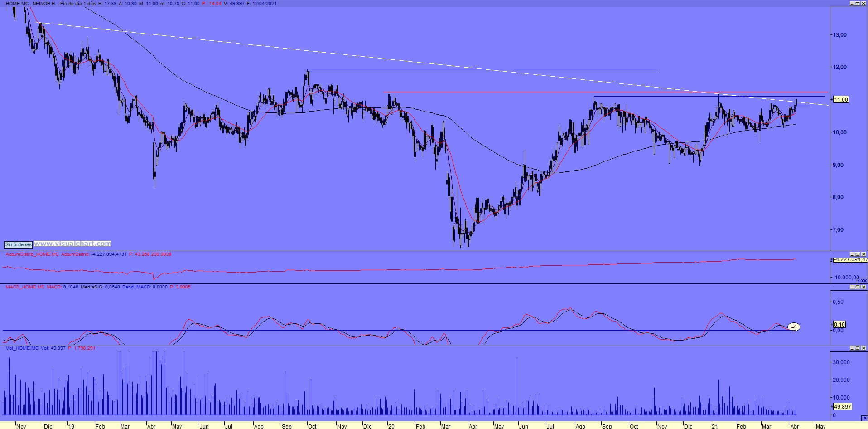Viewport: 868px width, 429px height.
Task: Close the AccumDistrib indicator pane
Action: 863,254
